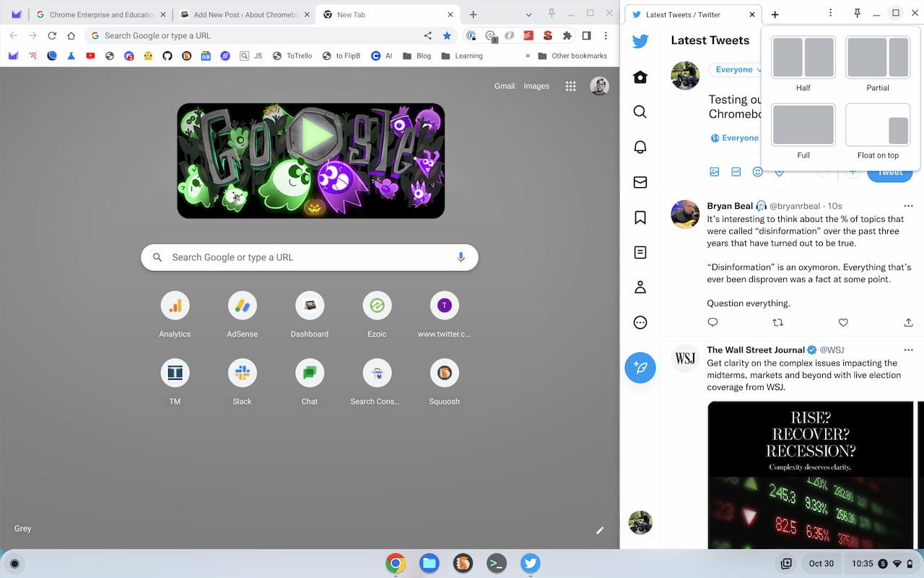Open emoji picker in tweet composer
924x578 pixels.
[x=757, y=172]
